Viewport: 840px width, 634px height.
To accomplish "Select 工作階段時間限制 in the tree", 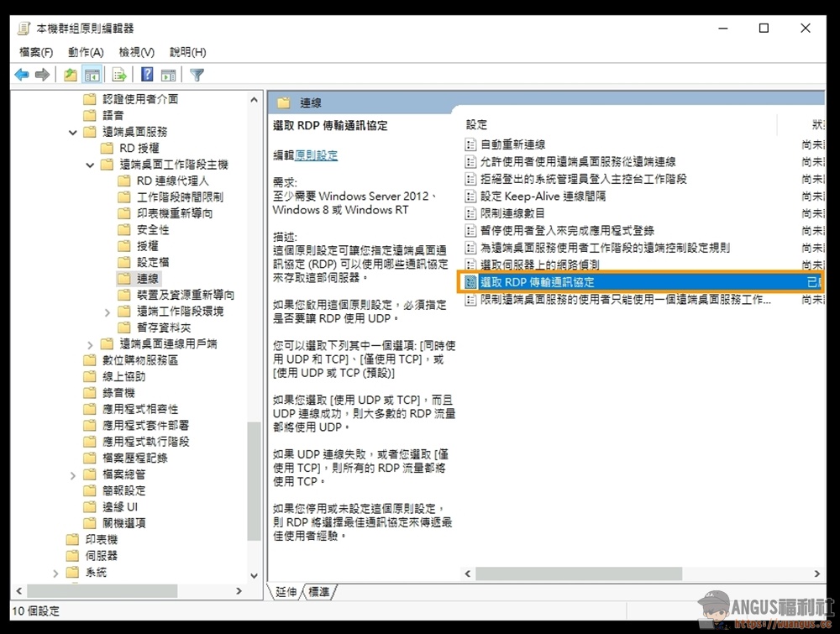I will click(x=180, y=197).
